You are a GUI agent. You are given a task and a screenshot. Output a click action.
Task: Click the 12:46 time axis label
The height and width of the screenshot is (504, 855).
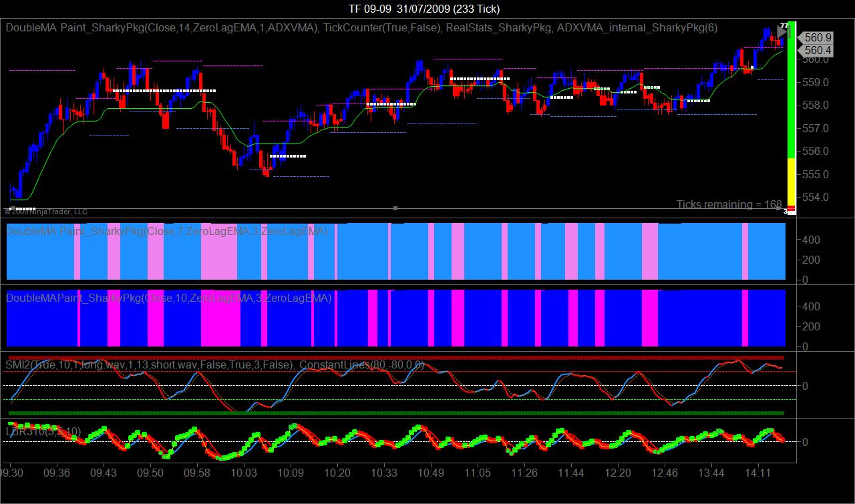[x=664, y=473]
